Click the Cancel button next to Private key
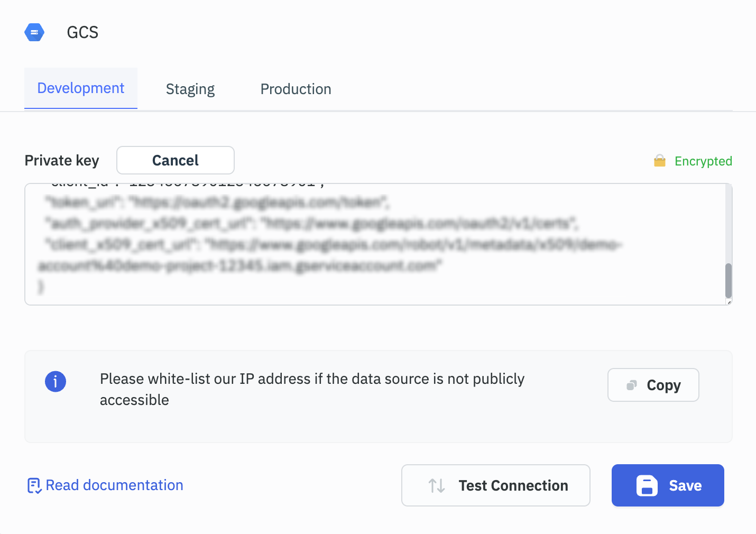Screen dimensions: 756x534 pos(175,160)
